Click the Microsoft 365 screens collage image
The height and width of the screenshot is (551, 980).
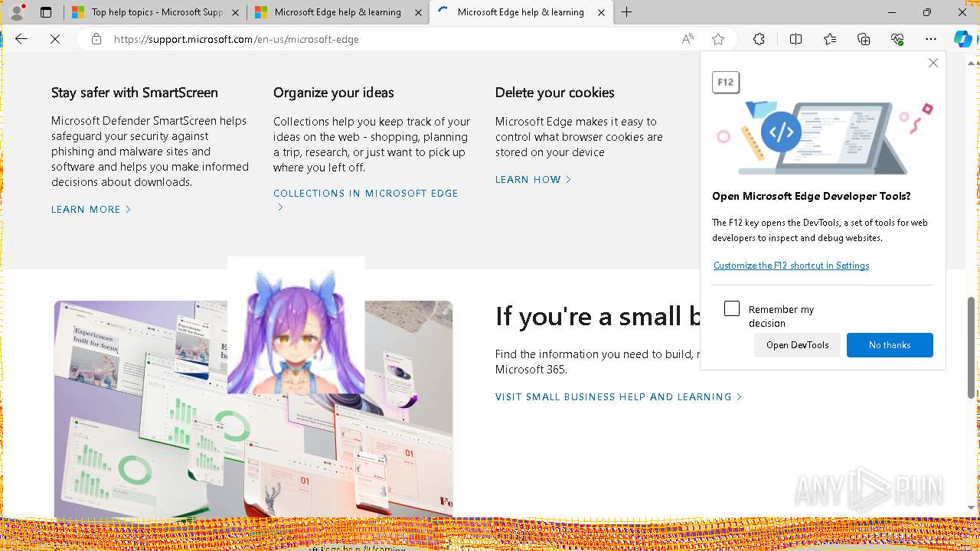(253, 409)
